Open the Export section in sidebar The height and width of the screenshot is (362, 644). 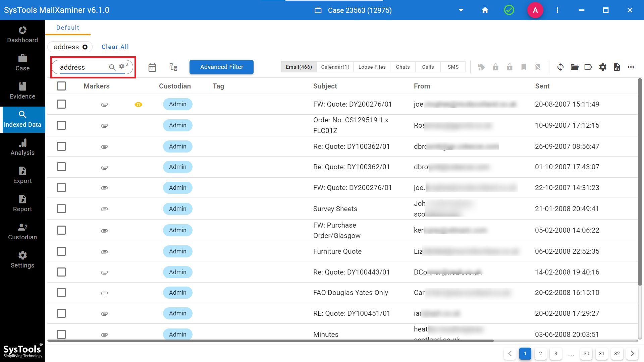(x=22, y=176)
